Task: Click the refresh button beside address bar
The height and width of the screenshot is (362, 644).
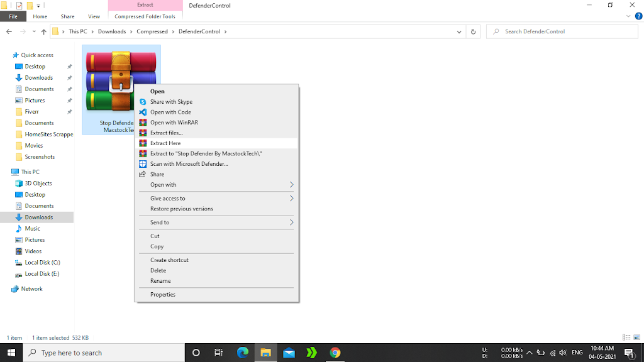Action: pyautogui.click(x=474, y=31)
